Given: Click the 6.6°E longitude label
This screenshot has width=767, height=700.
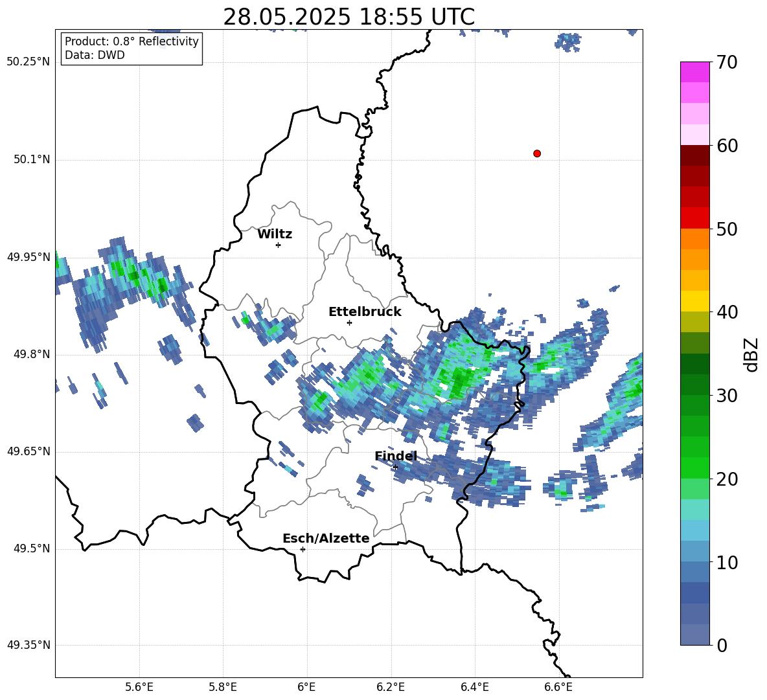Looking at the screenshot, I should [558, 687].
